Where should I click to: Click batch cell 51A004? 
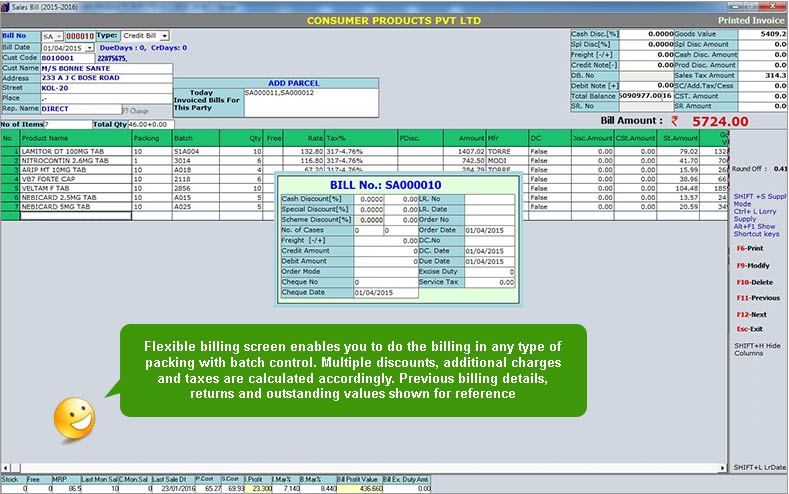coord(196,151)
